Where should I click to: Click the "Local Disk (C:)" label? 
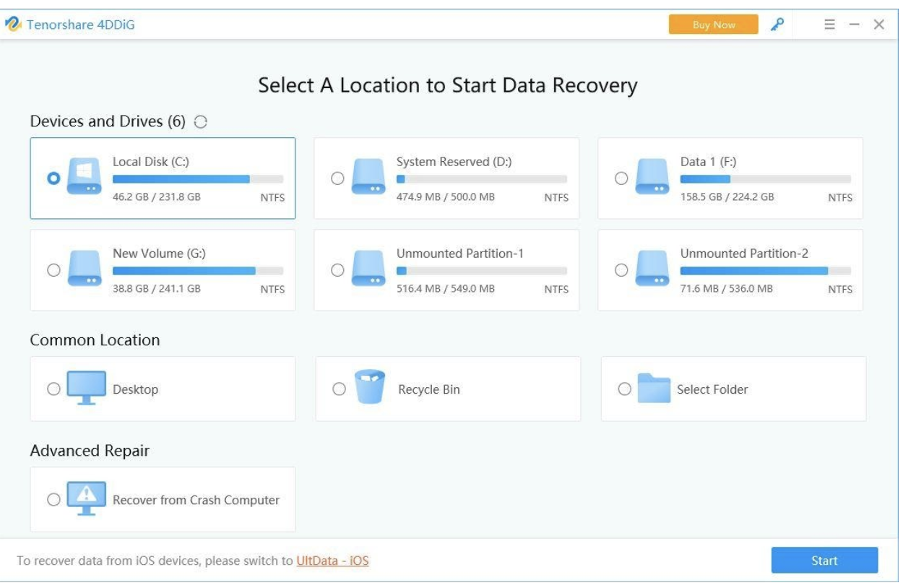click(x=151, y=162)
